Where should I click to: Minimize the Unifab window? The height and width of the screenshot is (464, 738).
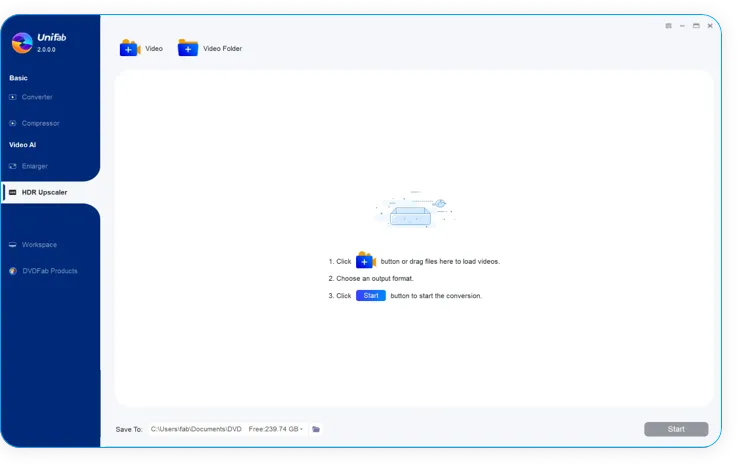pyautogui.click(x=682, y=26)
